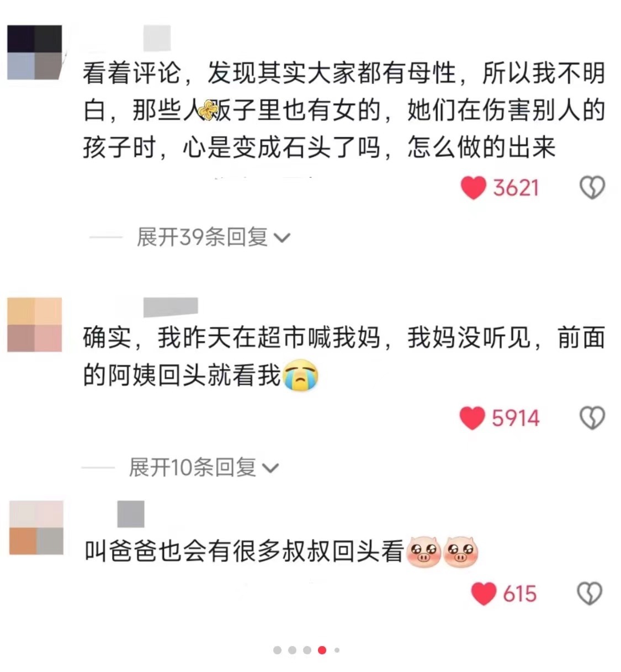
Task: Open third commenter's orange-gray avatar
Action: point(36,527)
